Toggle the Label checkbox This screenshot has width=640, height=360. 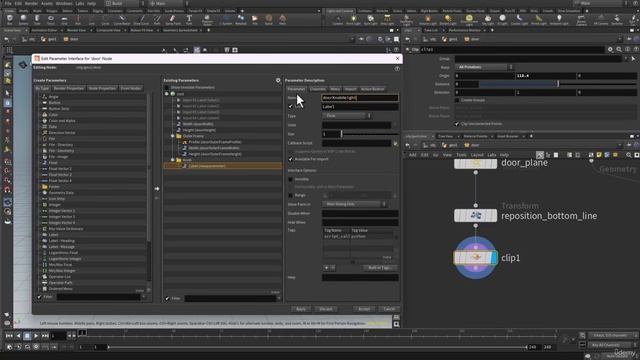(291, 107)
